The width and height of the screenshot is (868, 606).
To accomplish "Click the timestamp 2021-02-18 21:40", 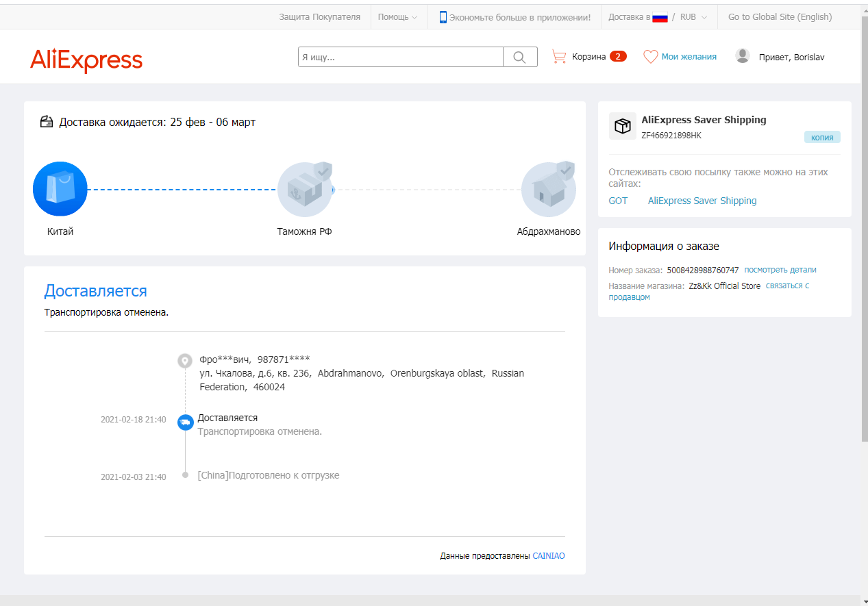I will (134, 420).
